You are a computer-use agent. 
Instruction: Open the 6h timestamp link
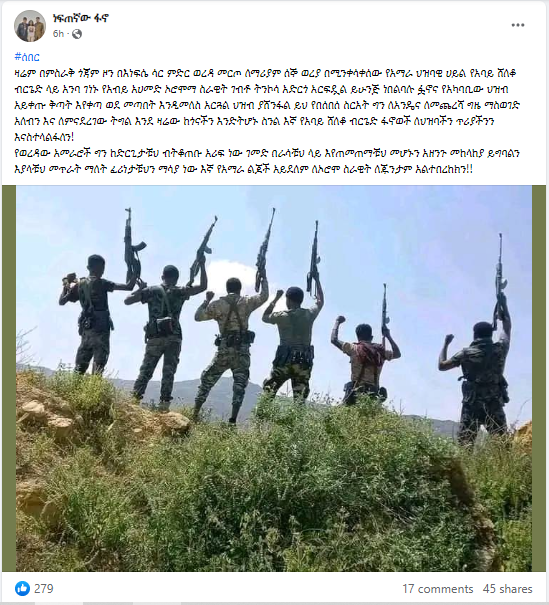coord(58,34)
